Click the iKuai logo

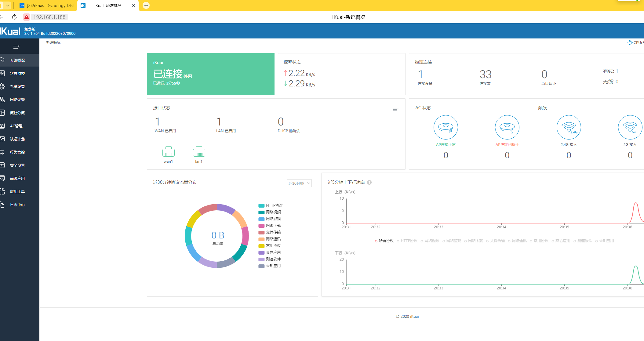pyautogui.click(x=10, y=31)
